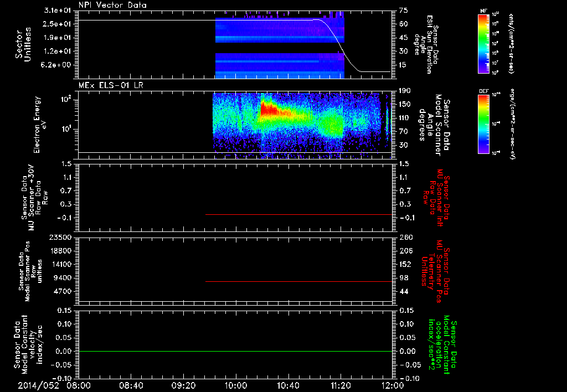
Task: Click the 11:20 time tick label
Action: point(341,385)
